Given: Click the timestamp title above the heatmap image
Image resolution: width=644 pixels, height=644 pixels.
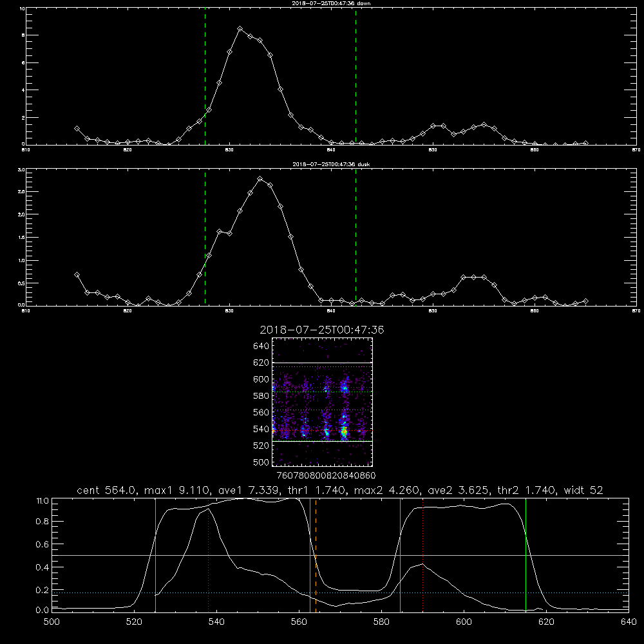Looking at the screenshot, I should (x=322, y=330).
